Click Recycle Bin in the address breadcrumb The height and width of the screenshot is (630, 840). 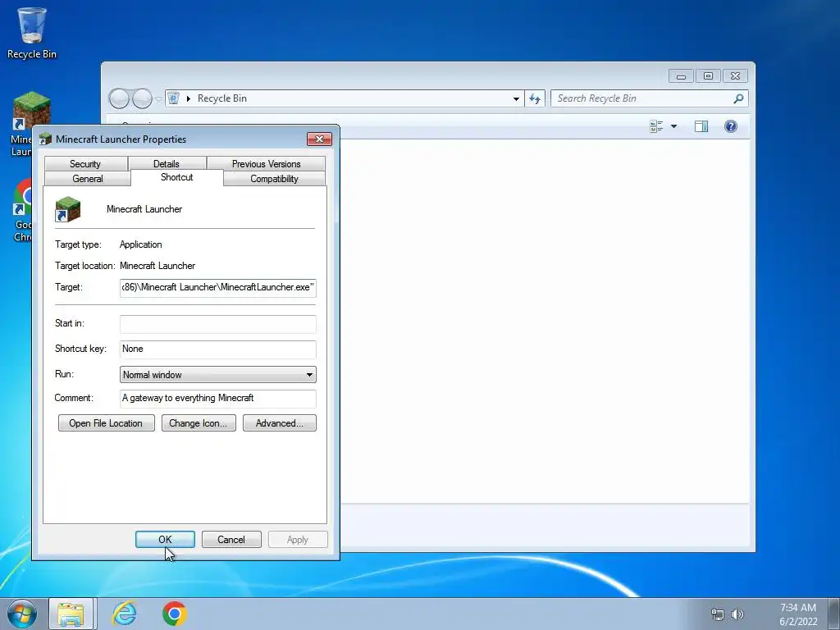(221, 98)
